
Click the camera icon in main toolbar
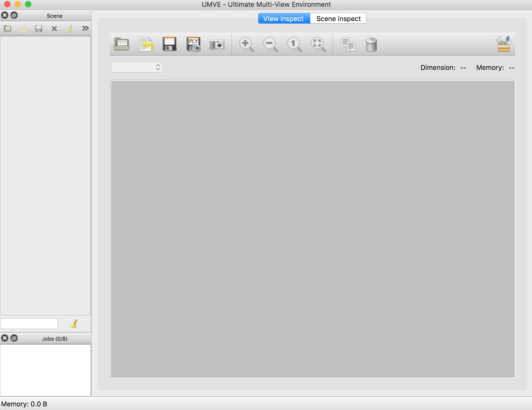click(217, 44)
